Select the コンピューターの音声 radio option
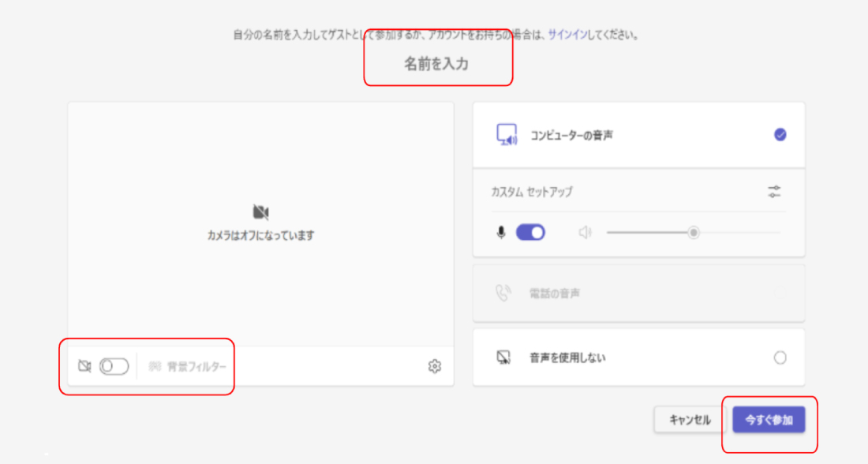The width and height of the screenshot is (868, 464). click(x=780, y=135)
